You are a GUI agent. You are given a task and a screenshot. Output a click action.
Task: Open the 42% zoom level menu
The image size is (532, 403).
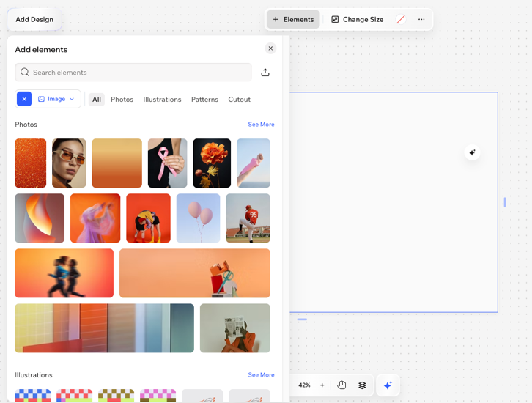click(304, 385)
